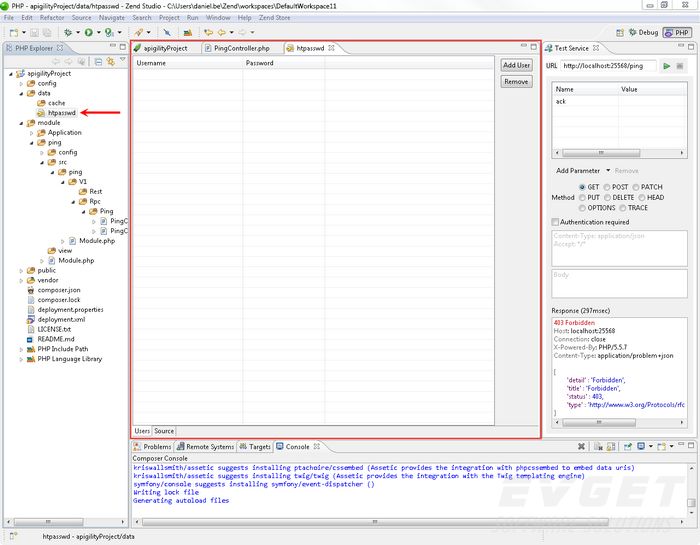Select the GET method radio button
Screen dimensions: 700x545
point(582,187)
